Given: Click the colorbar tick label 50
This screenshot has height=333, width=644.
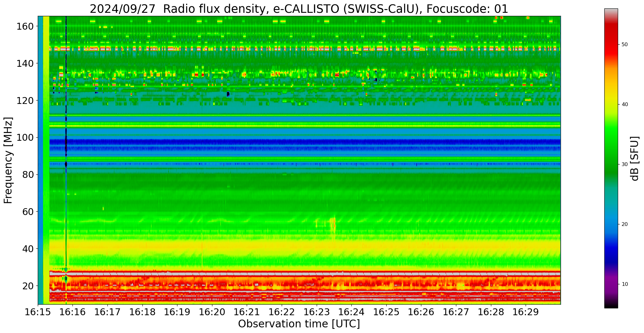Looking at the screenshot, I should 625,45.
